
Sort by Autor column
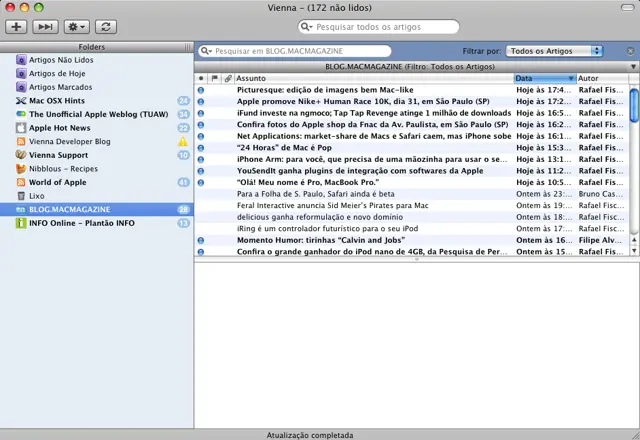602,78
